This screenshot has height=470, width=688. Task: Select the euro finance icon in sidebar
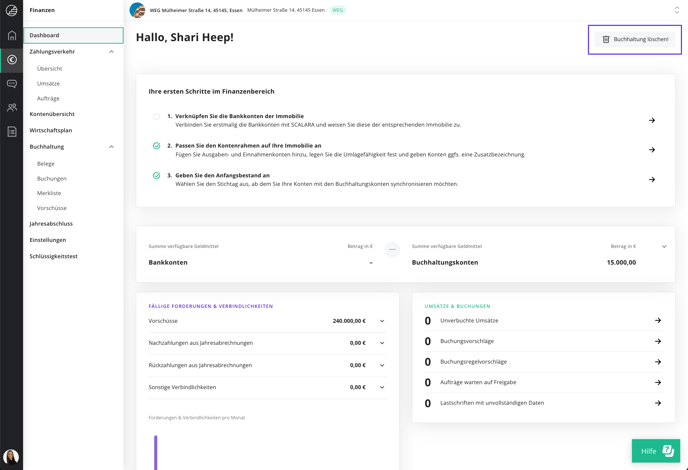(x=12, y=59)
